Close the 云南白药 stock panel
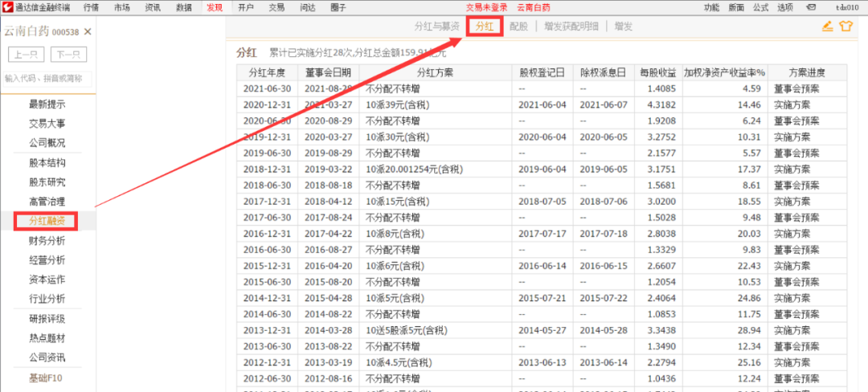This screenshot has height=392, width=868. pos(87,32)
